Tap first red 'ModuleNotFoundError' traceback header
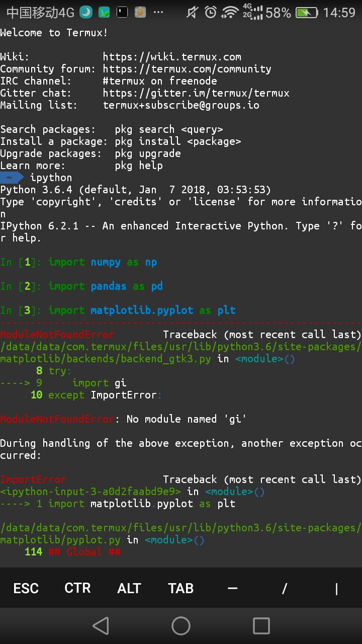 pyautogui.click(x=57, y=335)
